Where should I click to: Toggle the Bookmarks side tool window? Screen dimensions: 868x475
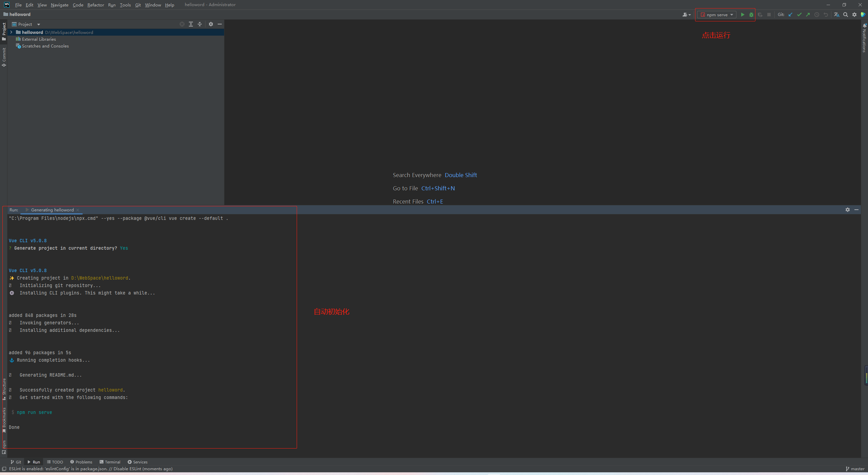pyautogui.click(x=4, y=420)
